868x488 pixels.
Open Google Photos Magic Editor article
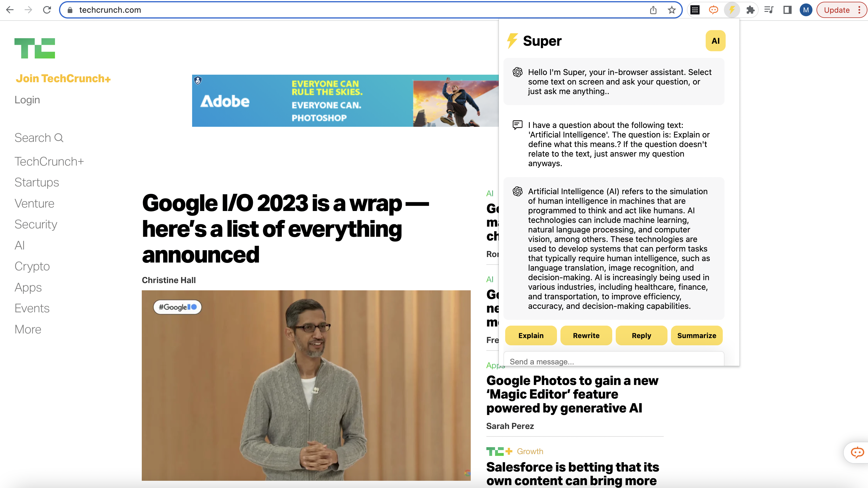572,394
